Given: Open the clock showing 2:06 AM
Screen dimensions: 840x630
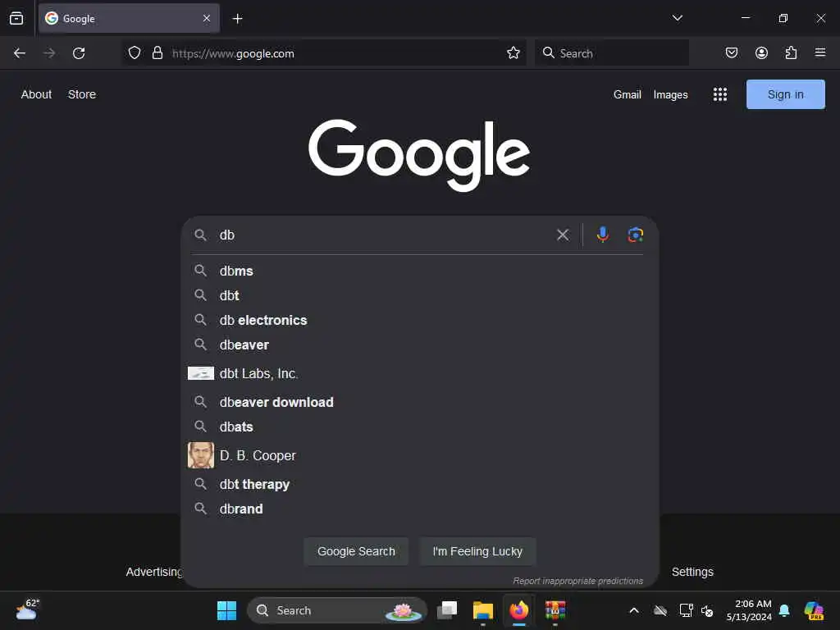Looking at the screenshot, I should (748, 610).
